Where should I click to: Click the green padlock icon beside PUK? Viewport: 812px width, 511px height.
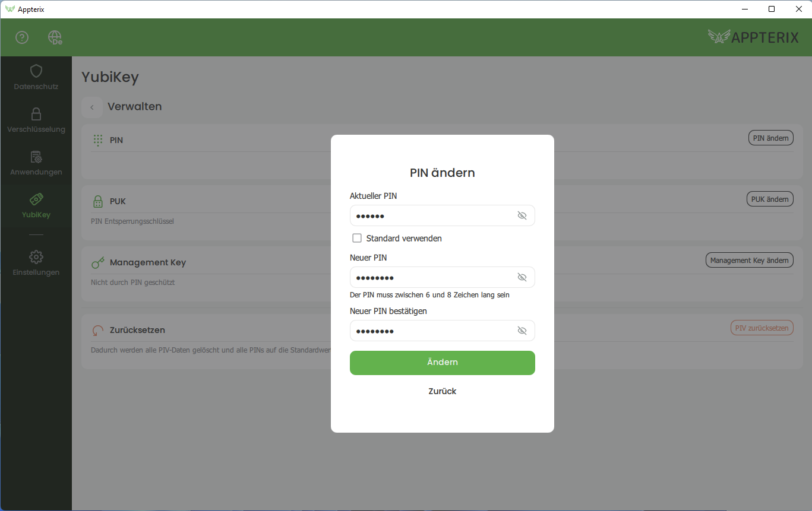(97, 201)
